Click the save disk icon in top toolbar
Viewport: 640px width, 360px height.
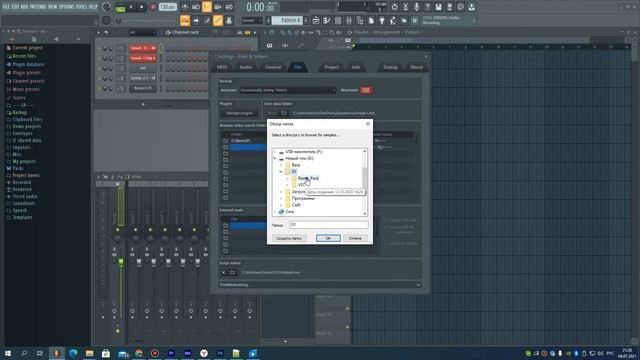pyautogui.click(x=438, y=7)
